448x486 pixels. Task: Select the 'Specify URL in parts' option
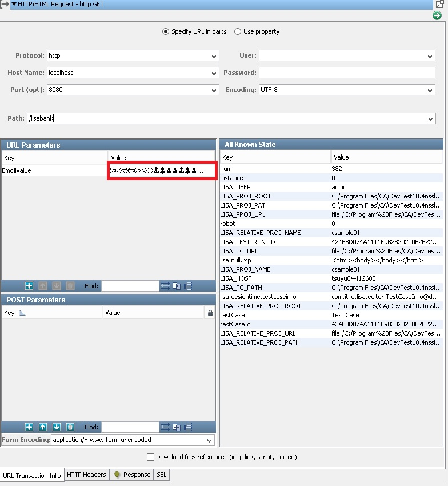click(166, 32)
